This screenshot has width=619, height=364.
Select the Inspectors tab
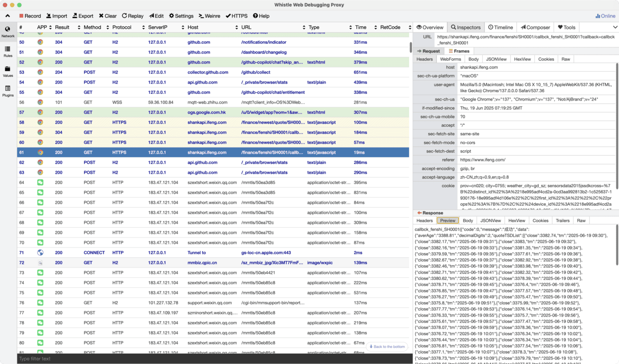coord(465,27)
